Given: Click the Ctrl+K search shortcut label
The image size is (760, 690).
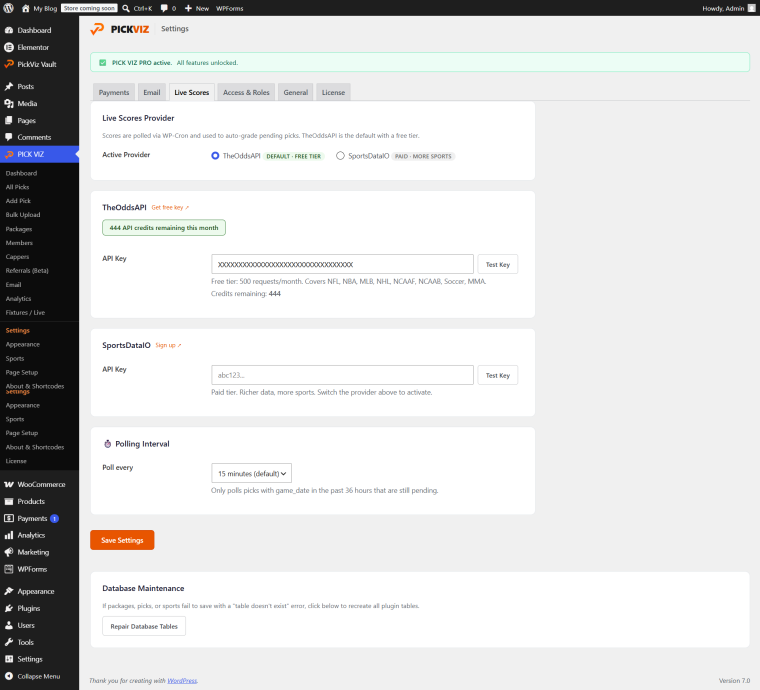Looking at the screenshot, I should pyautogui.click(x=143, y=8).
